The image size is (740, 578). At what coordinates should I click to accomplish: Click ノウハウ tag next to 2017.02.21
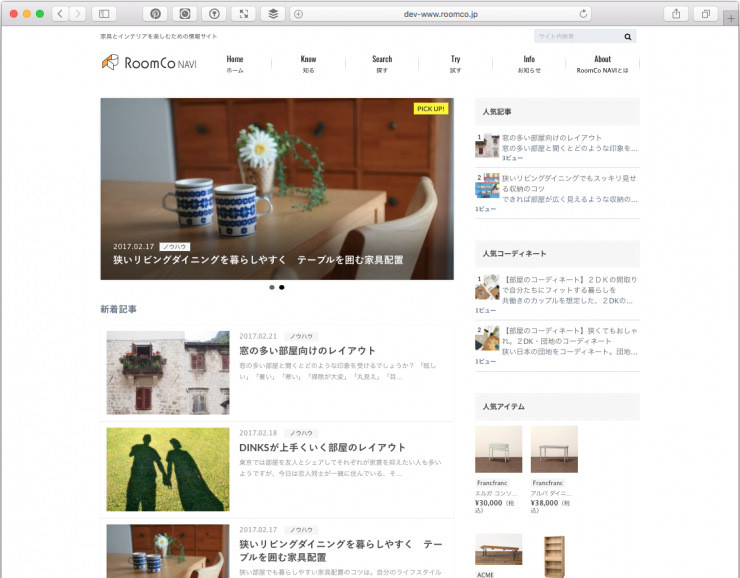301,336
